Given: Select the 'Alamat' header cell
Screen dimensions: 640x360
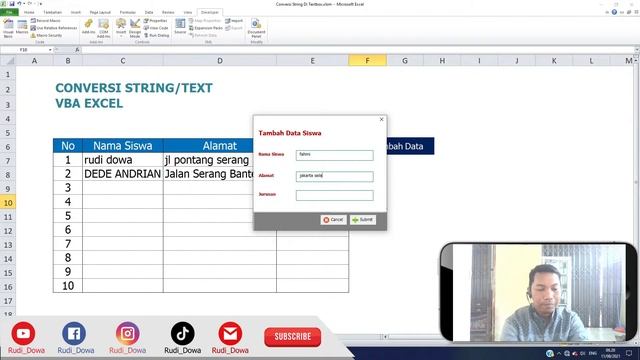Looking at the screenshot, I should pyautogui.click(x=208, y=146).
